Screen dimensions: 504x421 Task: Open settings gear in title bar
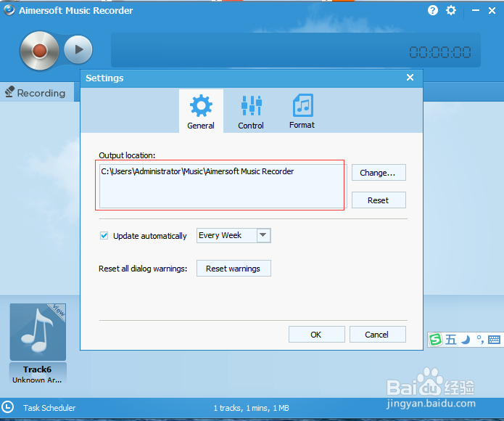click(451, 11)
